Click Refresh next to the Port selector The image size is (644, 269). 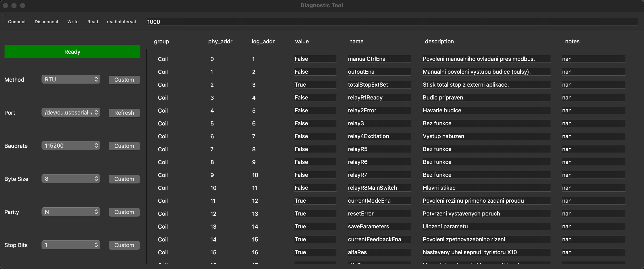124,113
